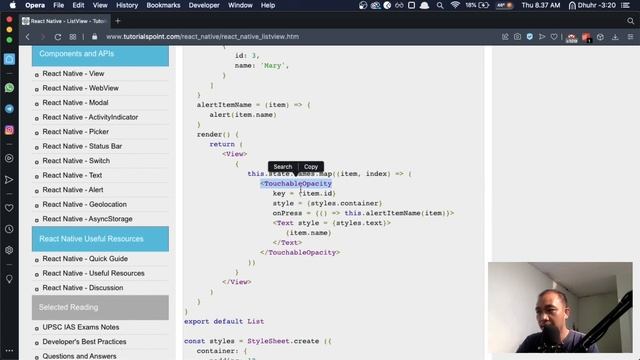This screenshot has height=360, width=640.
Task: Bookmark this page with the heart icon
Action: point(554,37)
